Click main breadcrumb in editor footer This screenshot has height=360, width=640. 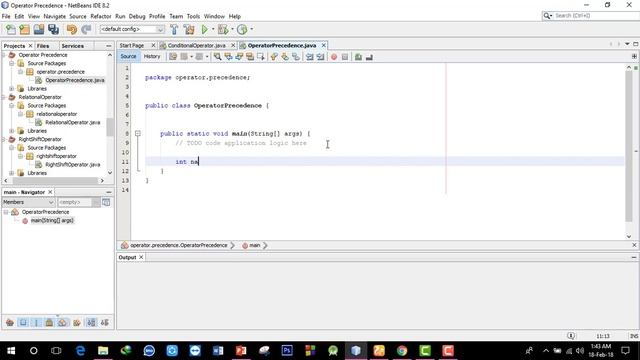click(x=255, y=245)
